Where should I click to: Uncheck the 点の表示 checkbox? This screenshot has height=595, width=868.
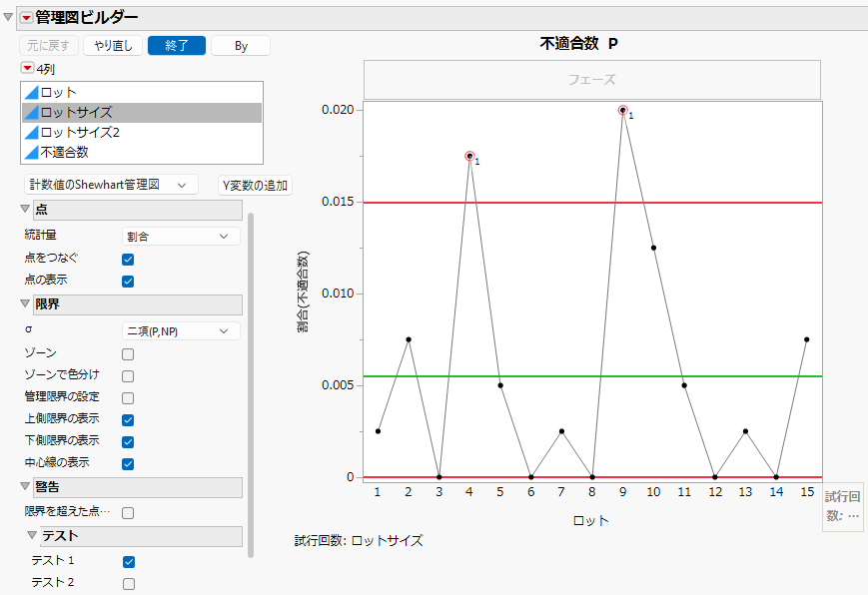coord(128,282)
